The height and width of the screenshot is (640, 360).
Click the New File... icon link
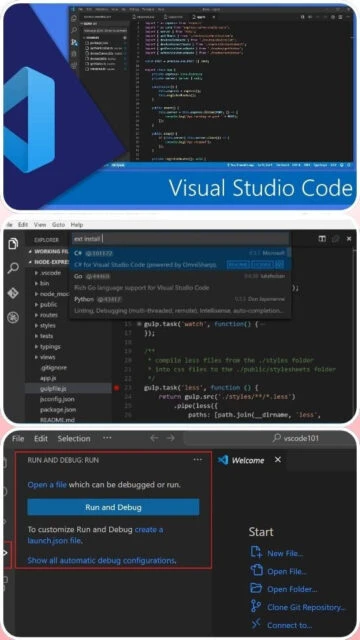[276, 553]
